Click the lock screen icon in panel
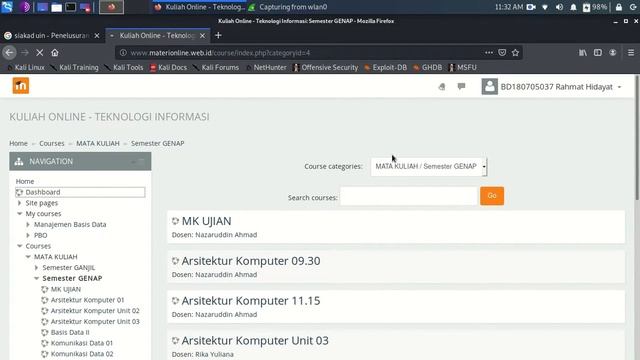The width and height of the screenshot is (640, 360). pos(619,7)
